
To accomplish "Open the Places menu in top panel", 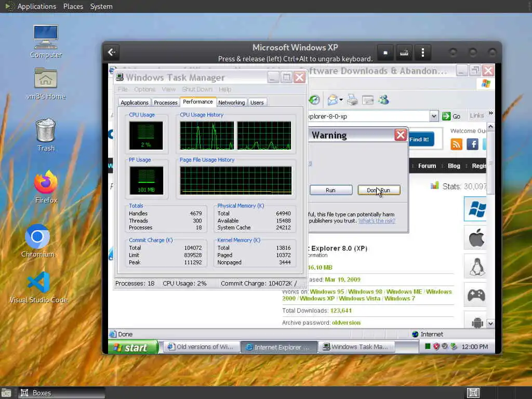I will pos(73,6).
